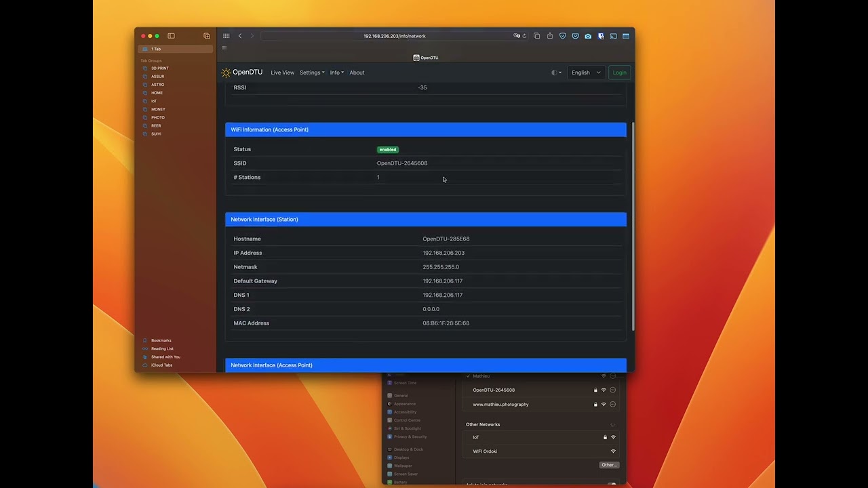Click the green enabled status badge

tap(388, 149)
